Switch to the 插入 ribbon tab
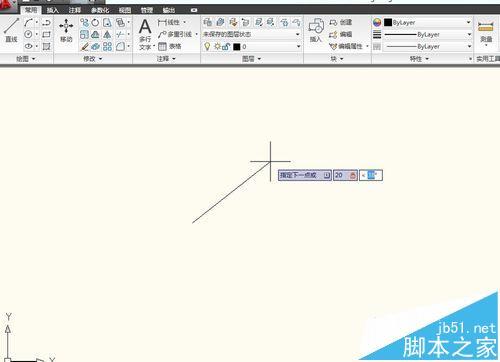The width and height of the screenshot is (500, 362). tap(52, 10)
